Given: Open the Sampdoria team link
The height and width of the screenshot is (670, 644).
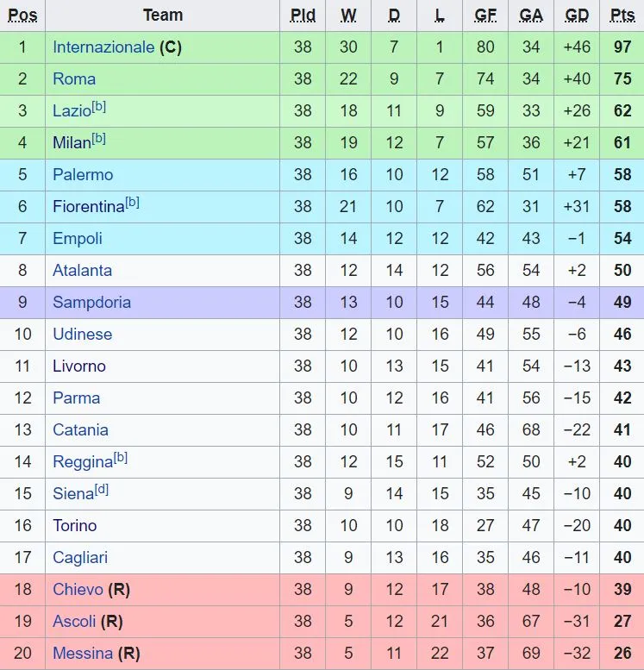Looking at the screenshot, I should pyautogui.click(x=91, y=303).
